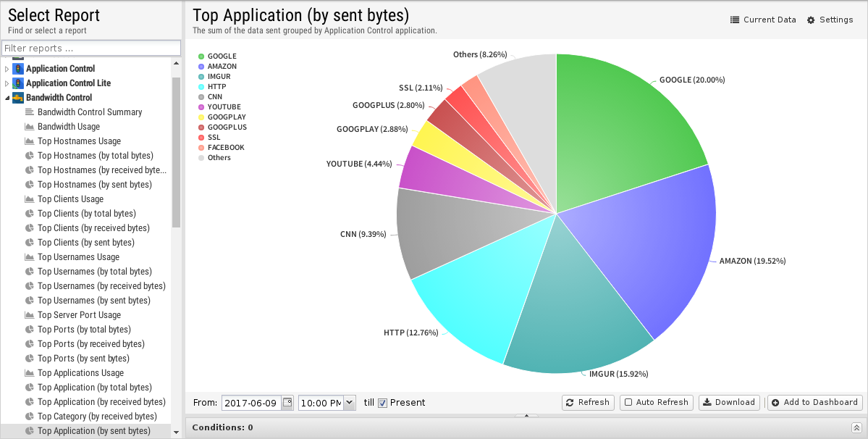Click the report list scroll down arrow
The width and height of the screenshot is (868, 439).
tap(176, 432)
